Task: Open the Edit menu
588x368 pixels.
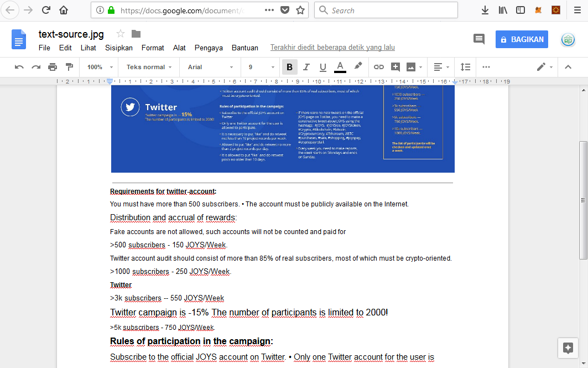Action: [65, 48]
